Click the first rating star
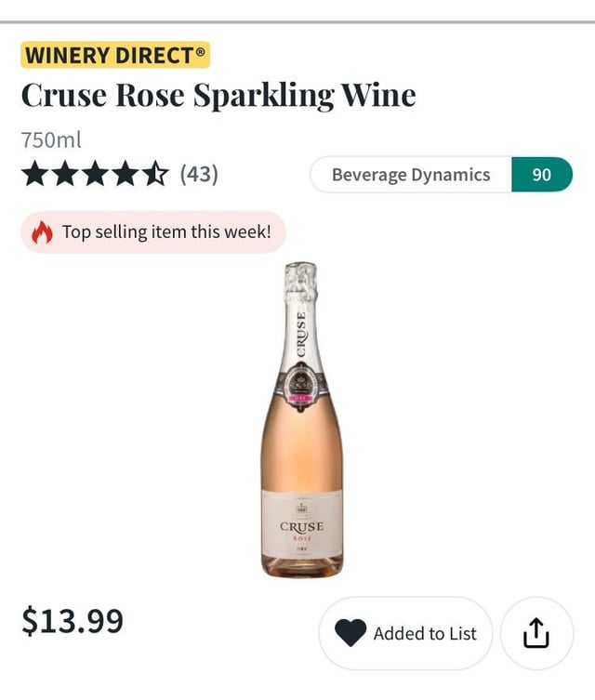The height and width of the screenshot is (700, 595). point(35,174)
